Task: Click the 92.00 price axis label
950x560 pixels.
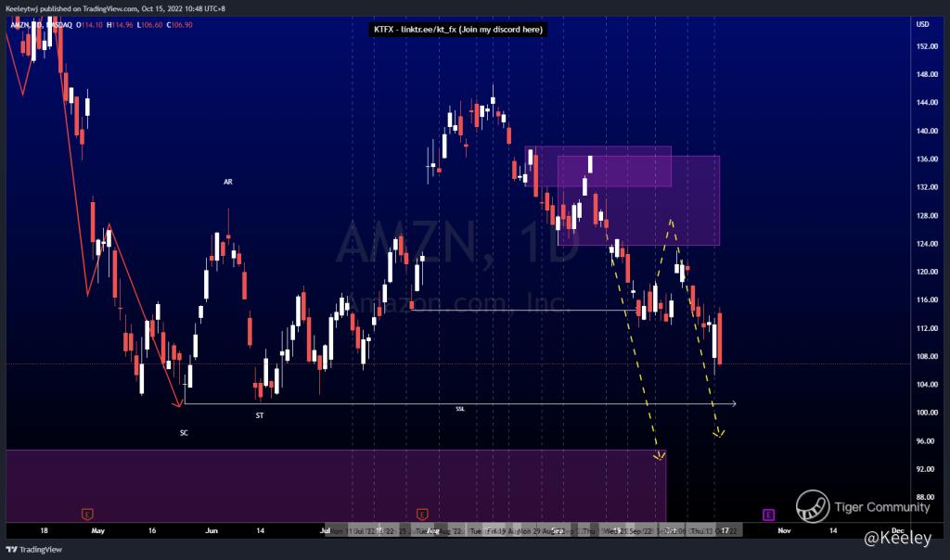Action: [925, 468]
